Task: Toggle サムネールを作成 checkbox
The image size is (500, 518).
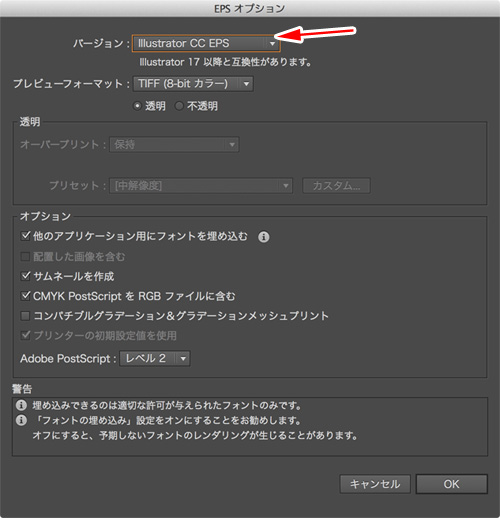Action: point(25,276)
